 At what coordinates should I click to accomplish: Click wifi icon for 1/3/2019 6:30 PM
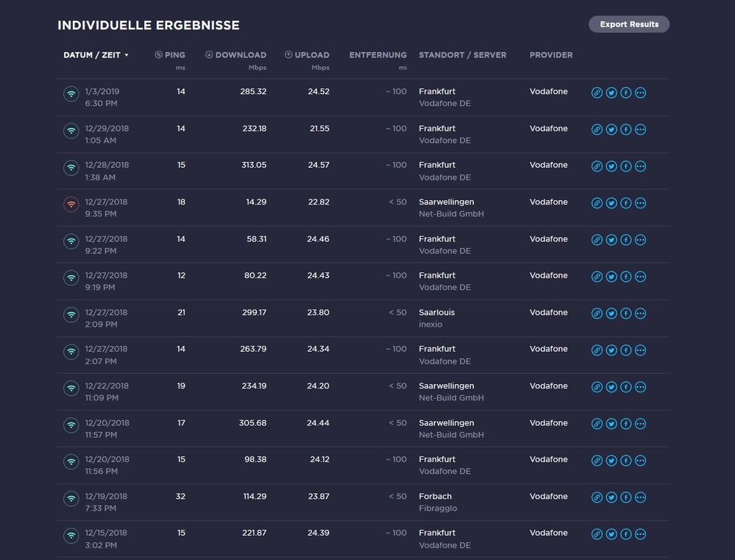pos(71,93)
